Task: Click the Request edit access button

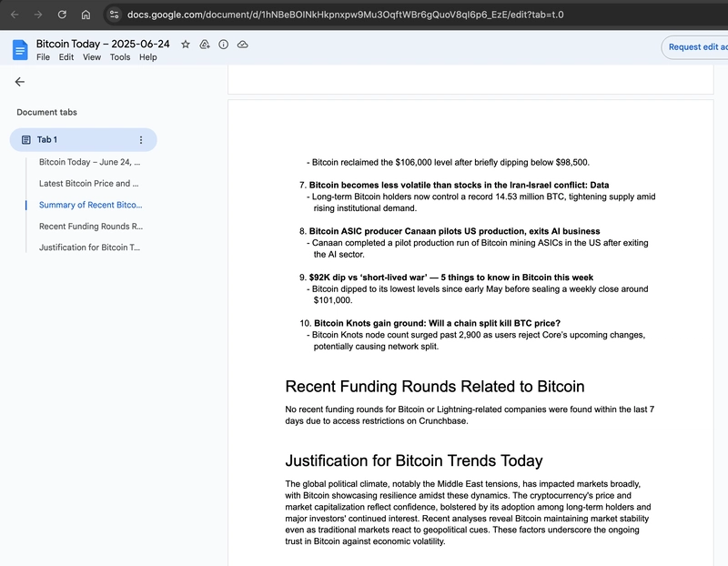Action: click(x=695, y=47)
